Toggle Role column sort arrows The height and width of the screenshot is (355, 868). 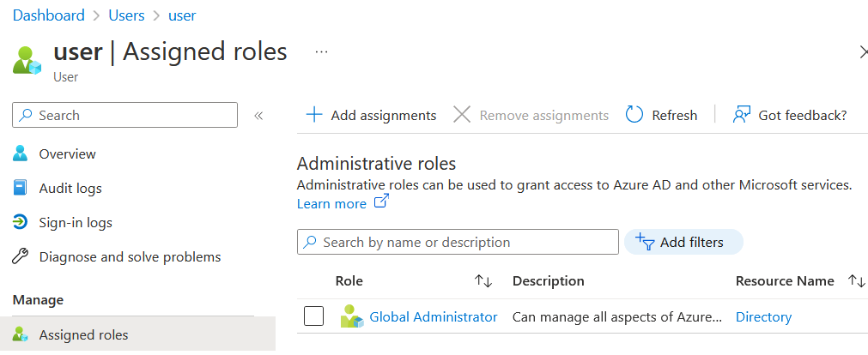pos(483,281)
